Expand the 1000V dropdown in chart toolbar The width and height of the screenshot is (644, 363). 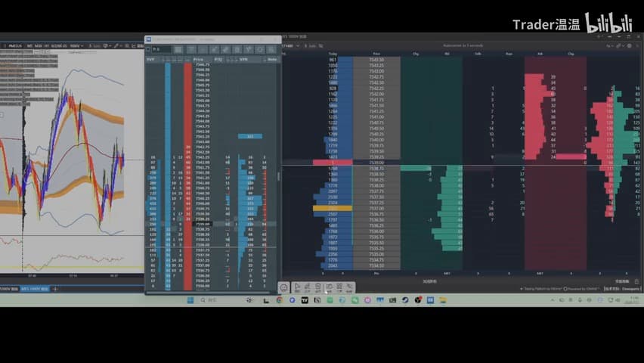tap(76, 45)
